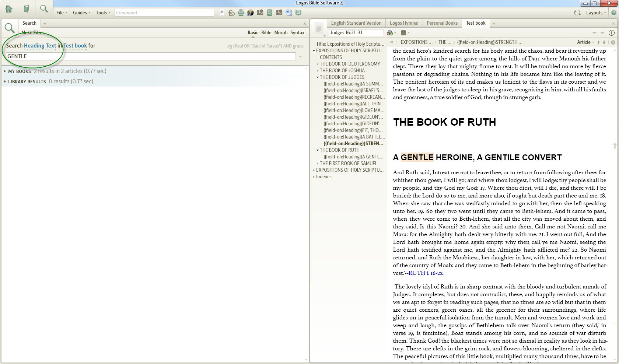Go to next article with down arrow
Screen dimensions: 619x364
point(604,42)
